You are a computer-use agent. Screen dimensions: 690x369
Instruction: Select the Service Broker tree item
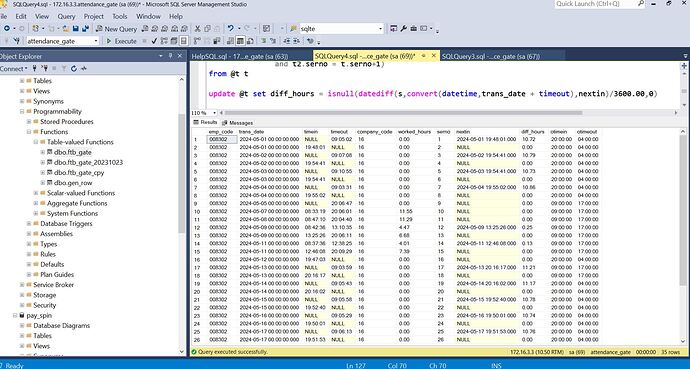(x=53, y=285)
